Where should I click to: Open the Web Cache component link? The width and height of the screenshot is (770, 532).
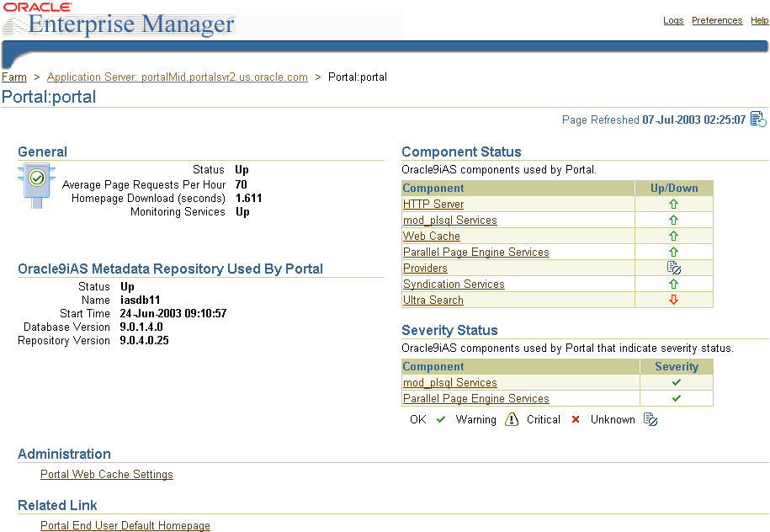(431, 236)
